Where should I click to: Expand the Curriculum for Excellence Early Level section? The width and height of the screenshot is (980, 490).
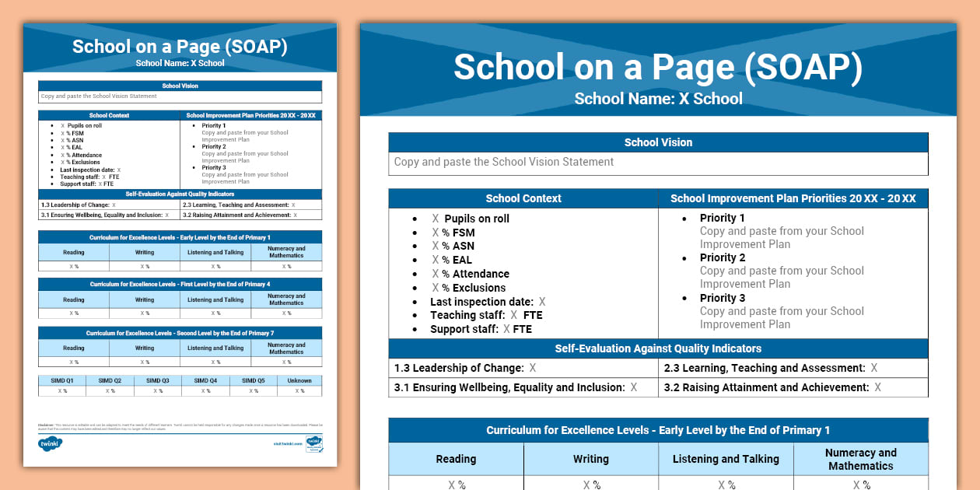(x=658, y=430)
